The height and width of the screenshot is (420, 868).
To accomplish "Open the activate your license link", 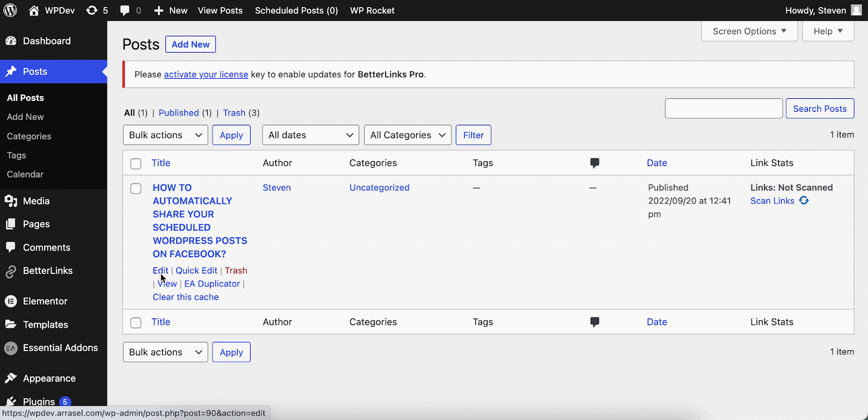I will [x=206, y=74].
